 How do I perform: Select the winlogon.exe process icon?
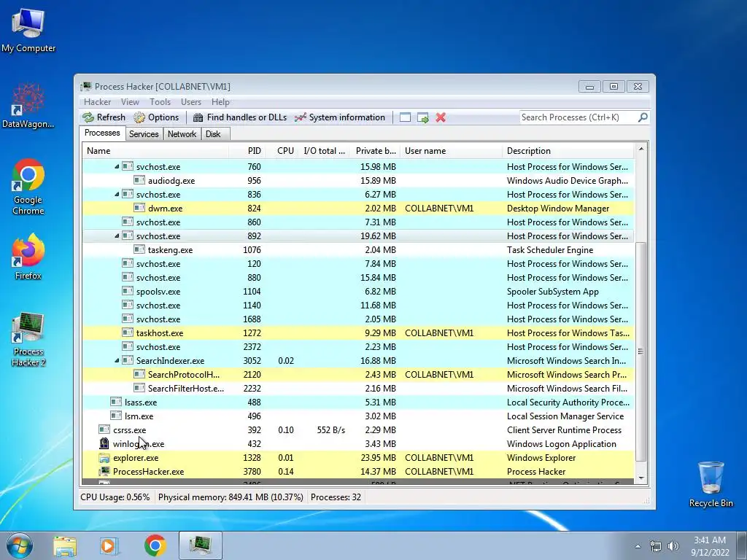[x=104, y=443]
